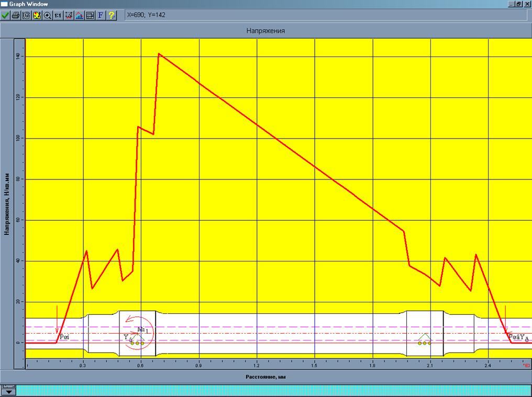
Task: Click the left bearing support symbol on shaft
Action: 137,339
